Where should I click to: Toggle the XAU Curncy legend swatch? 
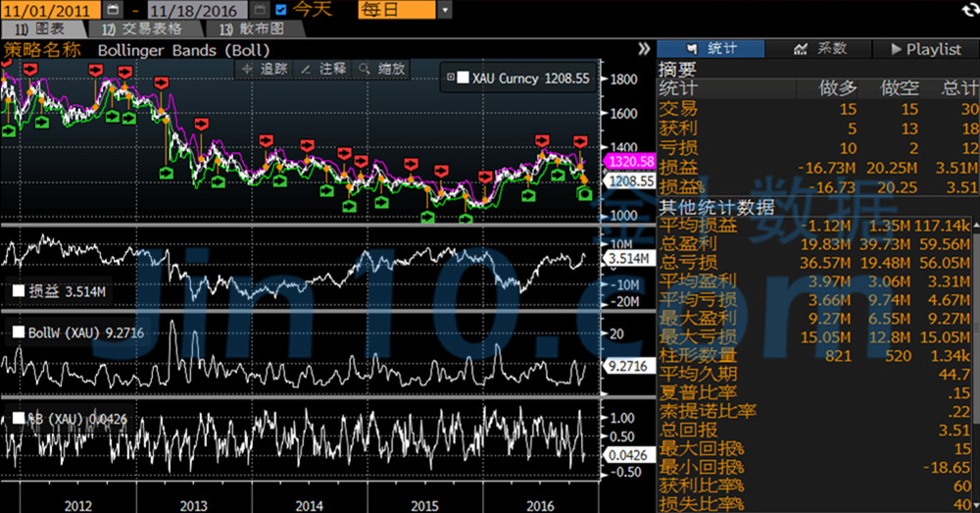click(463, 77)
